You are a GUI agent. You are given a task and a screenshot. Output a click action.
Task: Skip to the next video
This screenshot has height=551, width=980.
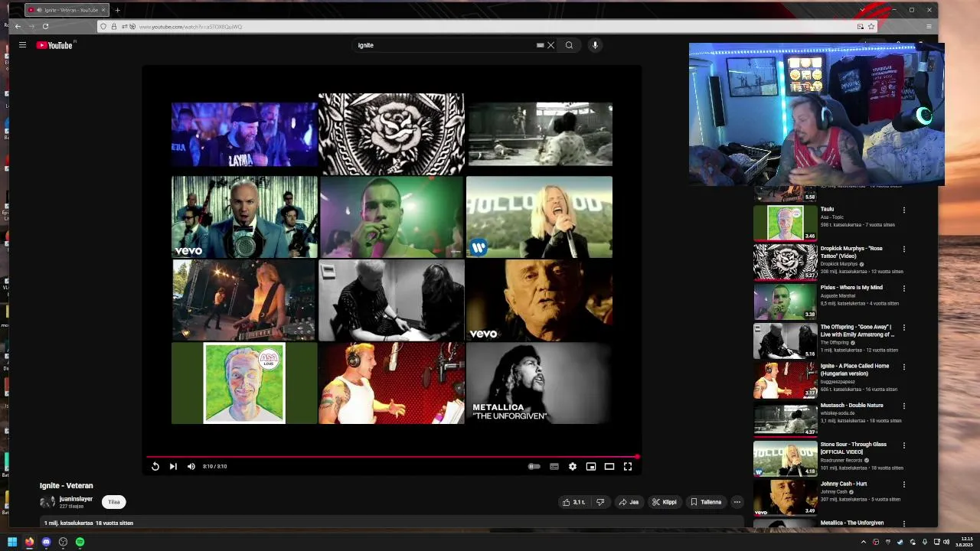coord(173,466)
